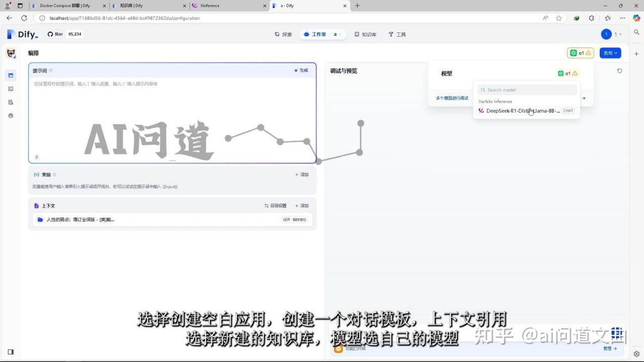The height and width of the screenshot is (362, 644).
Task: Click the Edge sidebar add plus icon
Action: (636, 53)
